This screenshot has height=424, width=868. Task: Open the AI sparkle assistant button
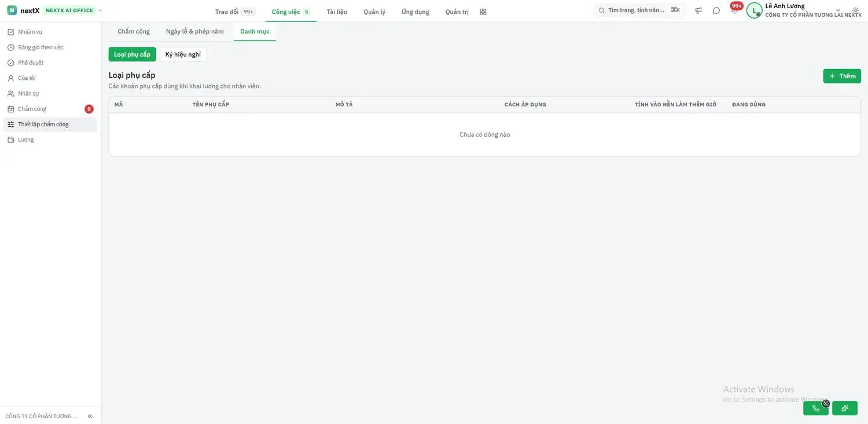845,408
